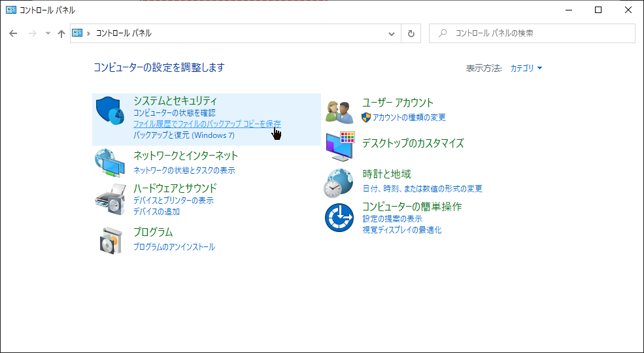Click the UAC shield icon beside アカウントの種類の変更

click(366, 118)
